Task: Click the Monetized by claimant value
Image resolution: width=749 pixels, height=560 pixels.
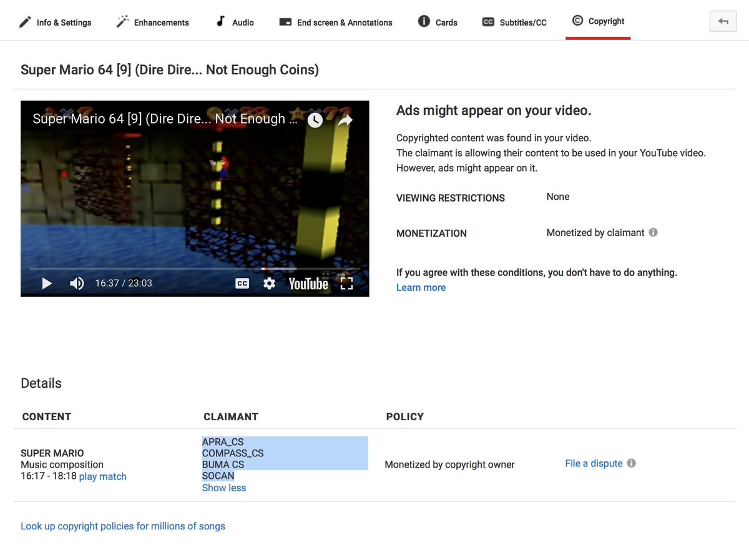Action: 595,233
